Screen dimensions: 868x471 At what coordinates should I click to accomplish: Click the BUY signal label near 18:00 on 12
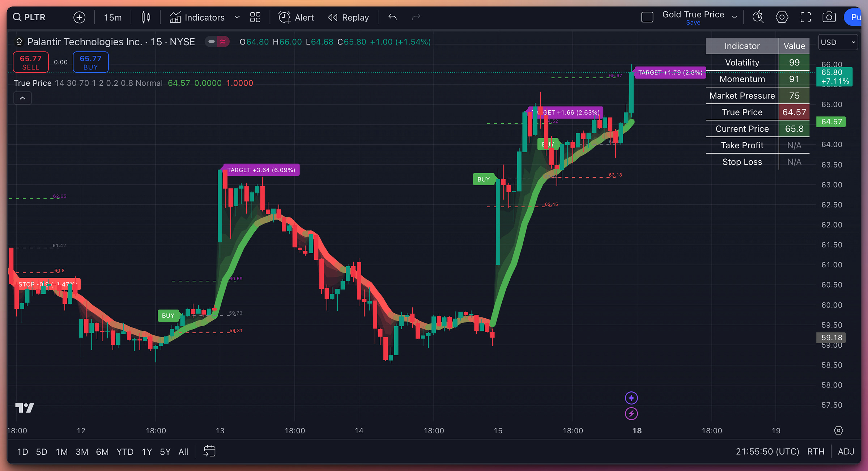[168, 315]
